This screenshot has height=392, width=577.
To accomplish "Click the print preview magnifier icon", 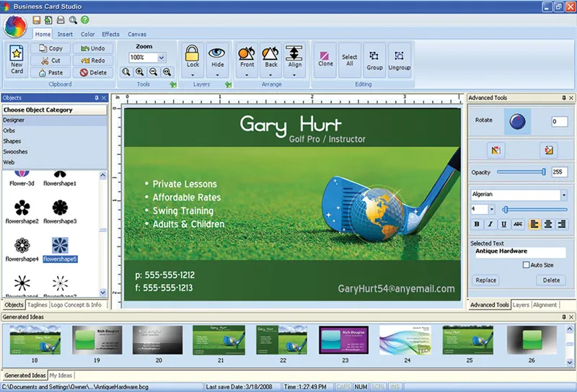I will (73, 20).
